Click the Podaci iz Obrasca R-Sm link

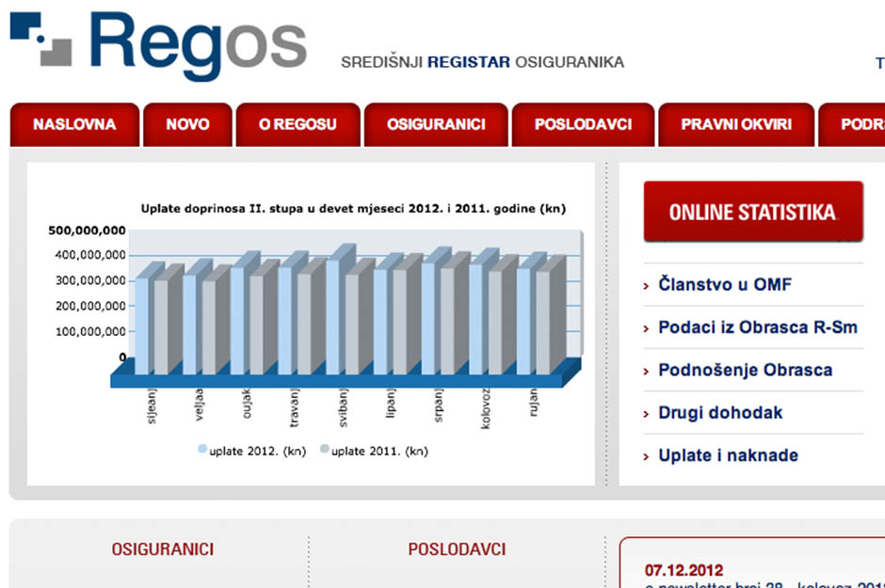(758, 328)
